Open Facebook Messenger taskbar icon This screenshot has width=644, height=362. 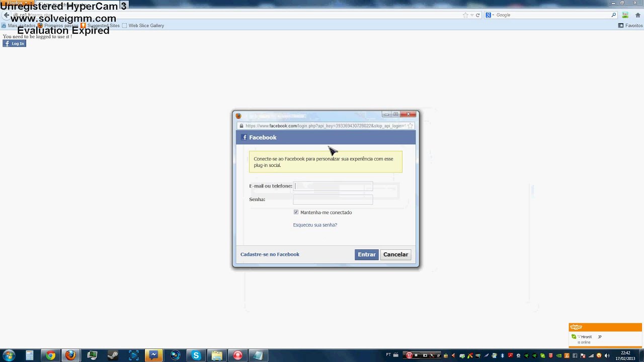coord(154,355)
